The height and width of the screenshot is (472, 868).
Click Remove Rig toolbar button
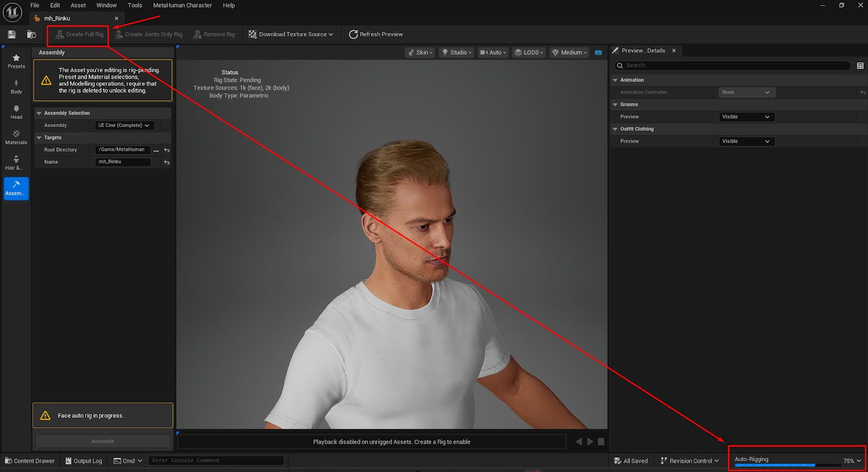[214, 34]
